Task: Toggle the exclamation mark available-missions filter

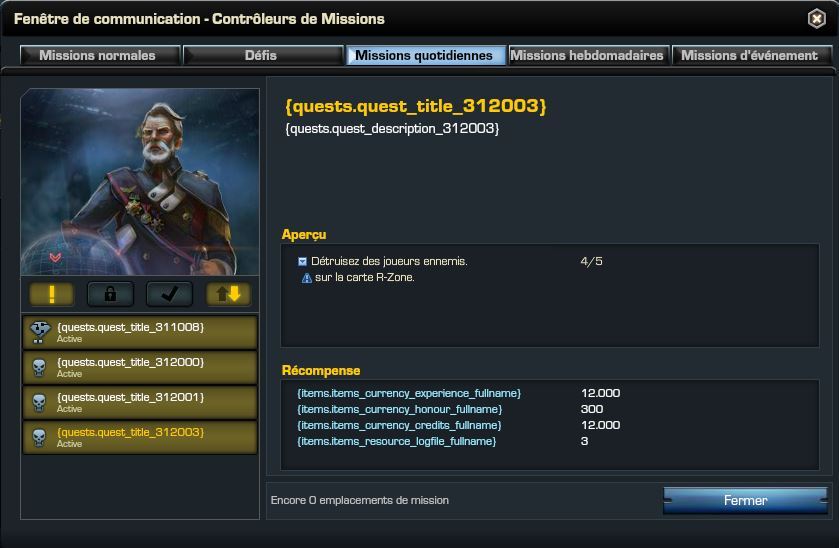Action: [51, 294]
